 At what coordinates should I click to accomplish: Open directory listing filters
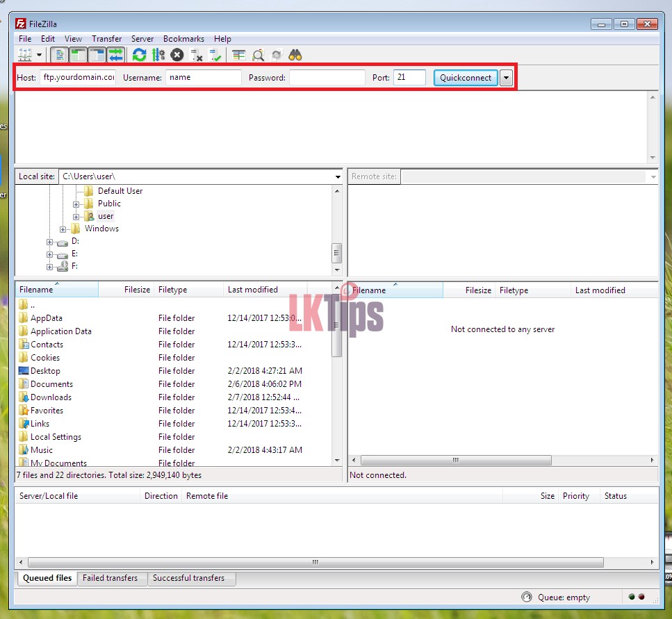[239, 55]
